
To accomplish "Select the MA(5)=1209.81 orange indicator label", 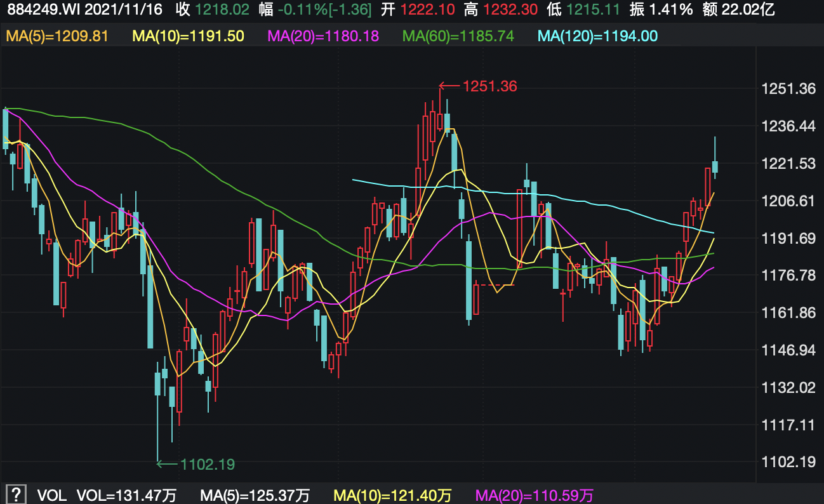I will [x=57, y=36].
